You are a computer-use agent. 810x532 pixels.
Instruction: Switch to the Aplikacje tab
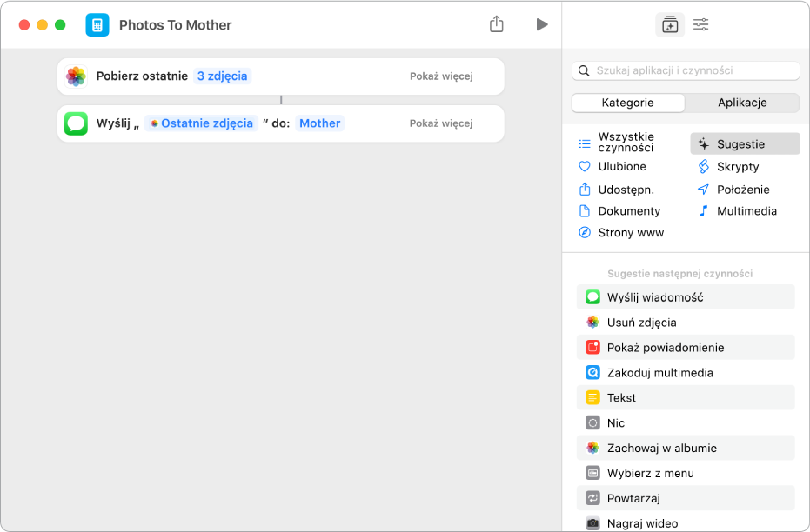[x=742, y=103]
